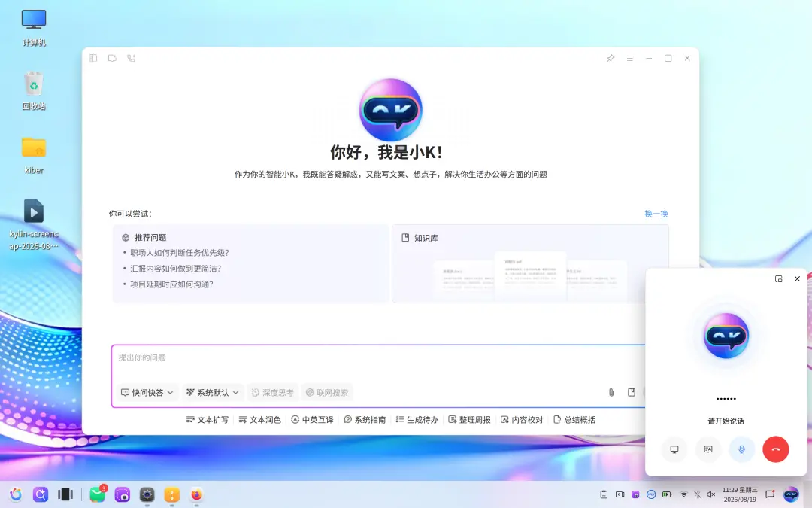Click the screen recorder tray icon
The image size is (812, 508).
coord(620,494)
